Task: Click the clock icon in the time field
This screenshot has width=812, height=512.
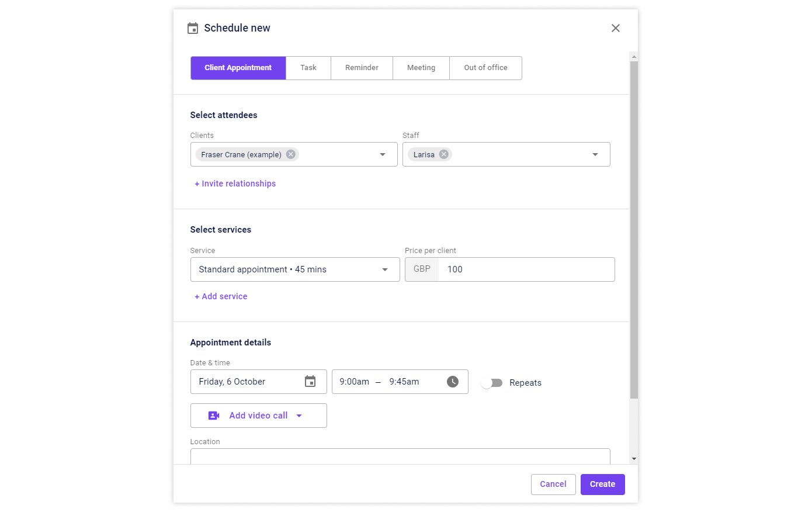Action: click(452, 381)
